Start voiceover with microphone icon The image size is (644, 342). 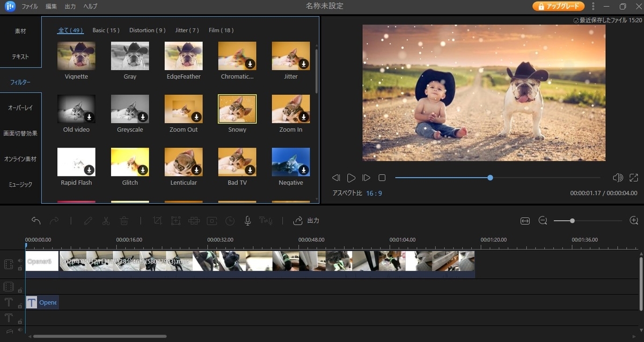click(x=248, y=220)
